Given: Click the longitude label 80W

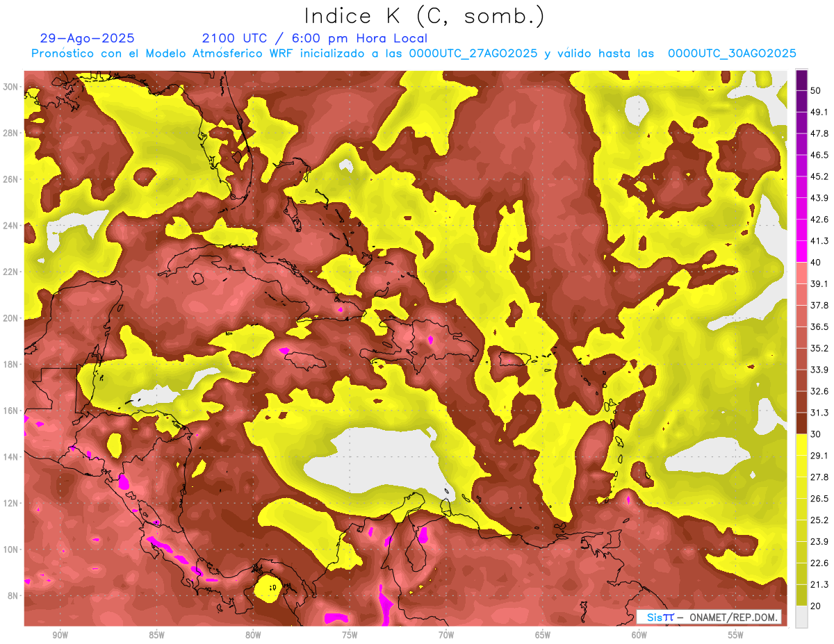Looking at the screenshot, I should pos(253,635).
